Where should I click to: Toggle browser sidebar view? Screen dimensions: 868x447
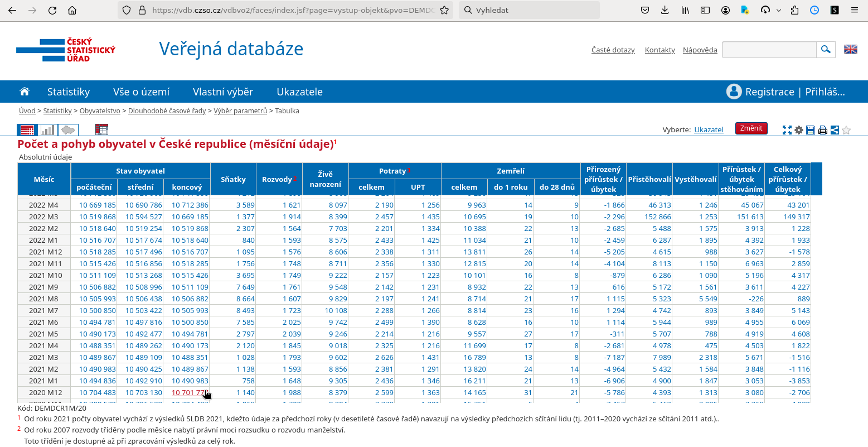click(x=705, y=10)
